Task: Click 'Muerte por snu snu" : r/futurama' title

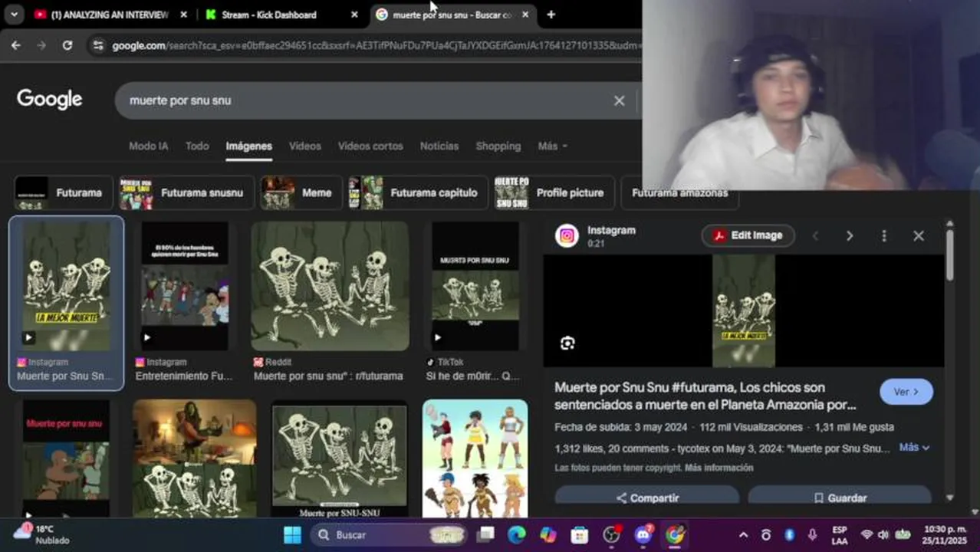Action: pyautogui.click(x=328, y=376)
